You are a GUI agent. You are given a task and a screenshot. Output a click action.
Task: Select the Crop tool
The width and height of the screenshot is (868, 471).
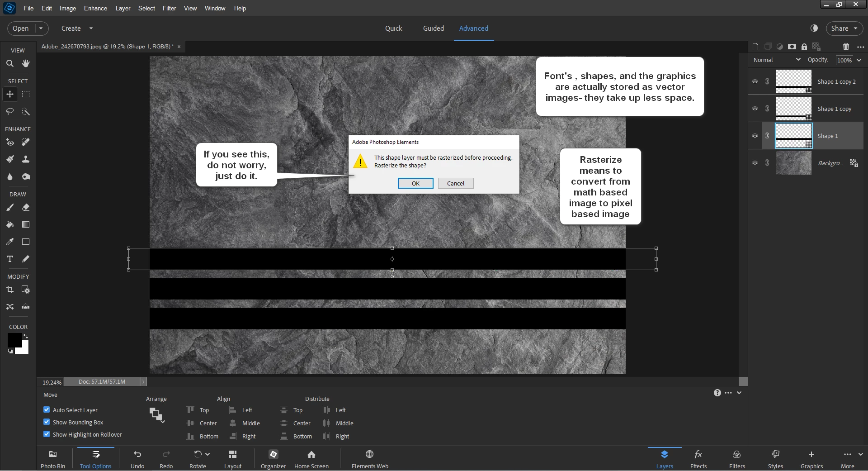click(x=9, y=290)
